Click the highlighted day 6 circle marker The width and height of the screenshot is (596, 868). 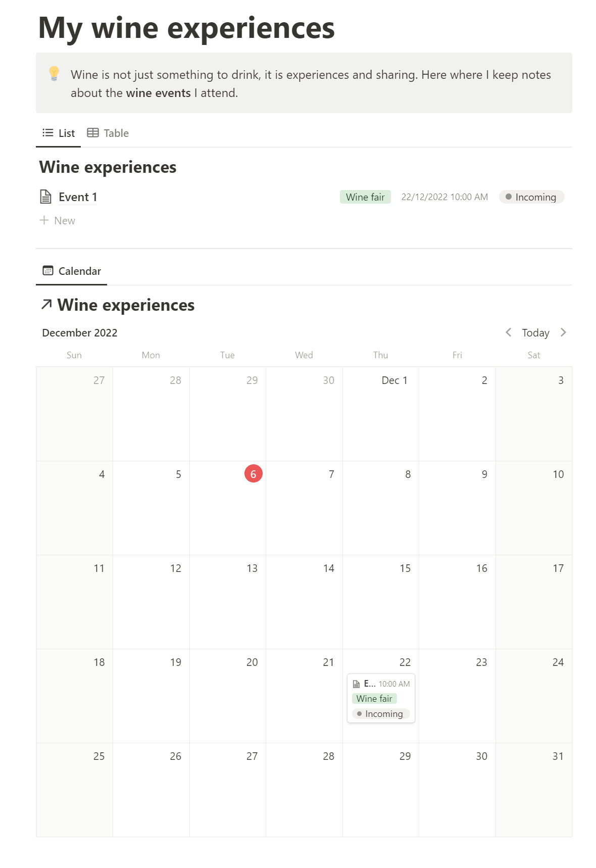click(253, 474)
